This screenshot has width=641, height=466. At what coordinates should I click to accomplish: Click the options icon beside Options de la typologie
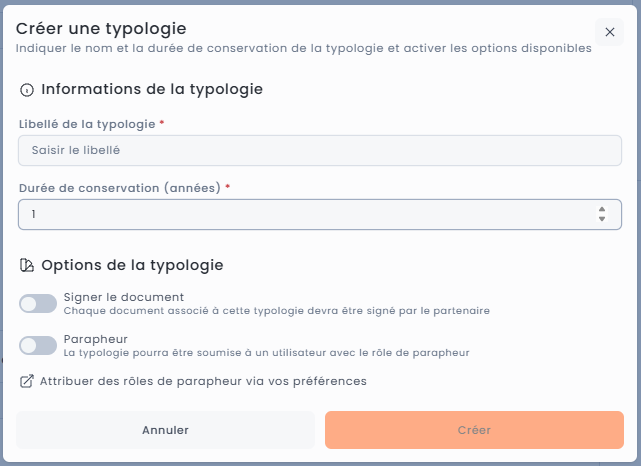pyautogui.click(x=27, y=266)
